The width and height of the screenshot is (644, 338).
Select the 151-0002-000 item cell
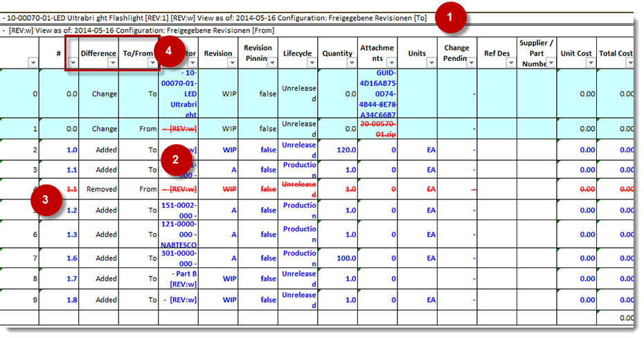[x=178, y=211]
